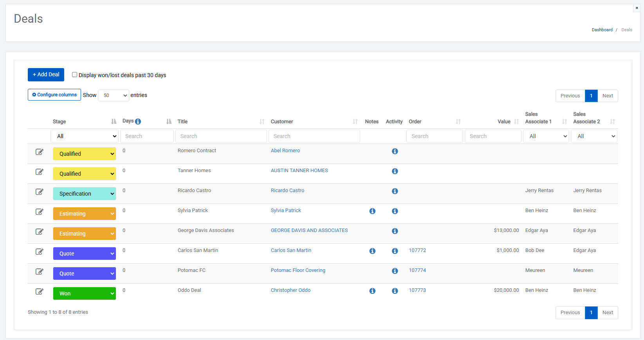Sort by Title column arrows

coord(262,122)
